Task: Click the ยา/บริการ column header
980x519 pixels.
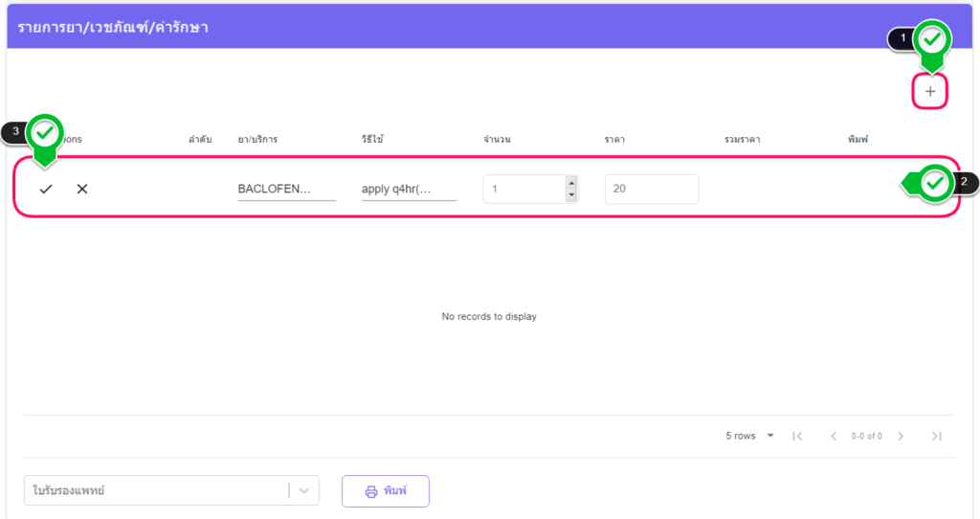Action: 257,140
